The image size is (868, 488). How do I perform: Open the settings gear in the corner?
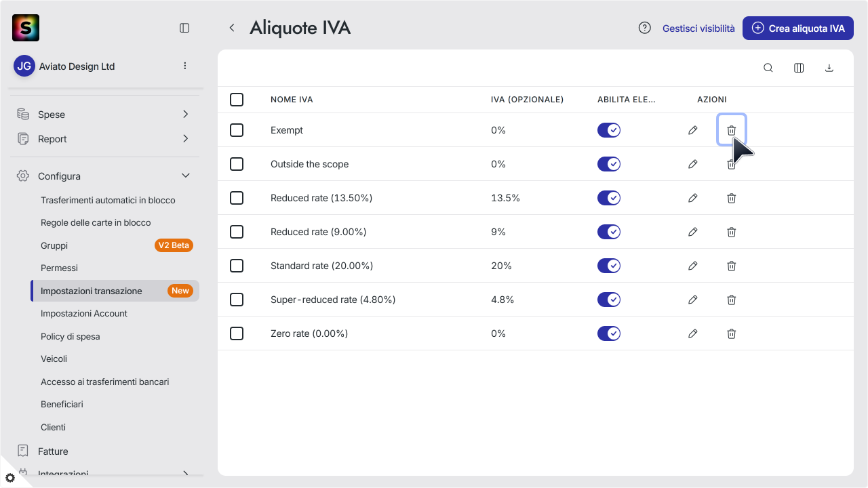[10, 478]
